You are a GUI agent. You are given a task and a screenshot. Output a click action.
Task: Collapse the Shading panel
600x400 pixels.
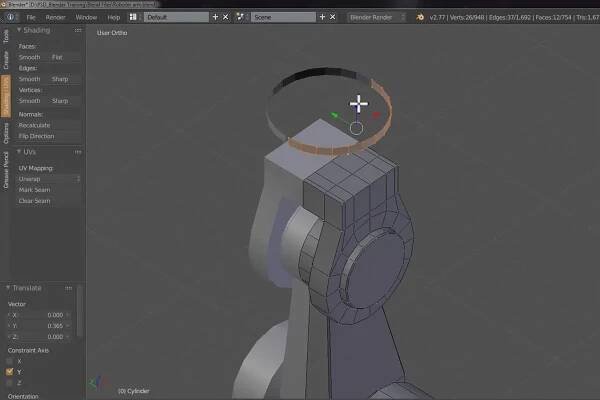pyautogui.click(x=20, y=29)
